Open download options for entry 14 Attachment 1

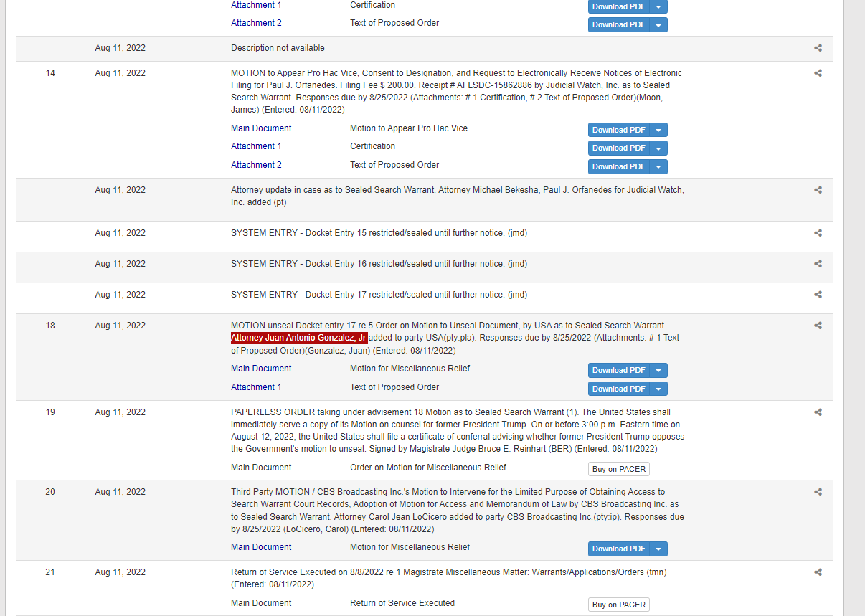(x=659, y=148)
